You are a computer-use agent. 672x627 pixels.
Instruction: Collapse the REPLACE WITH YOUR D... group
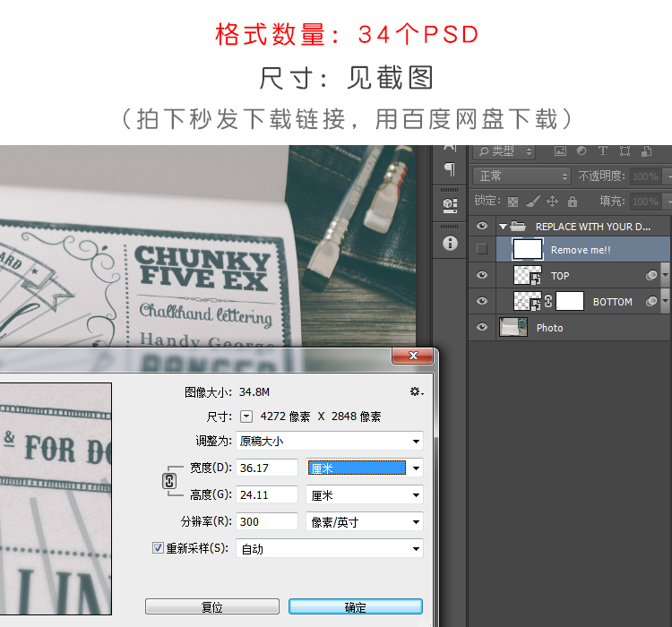tap(503, 227)
